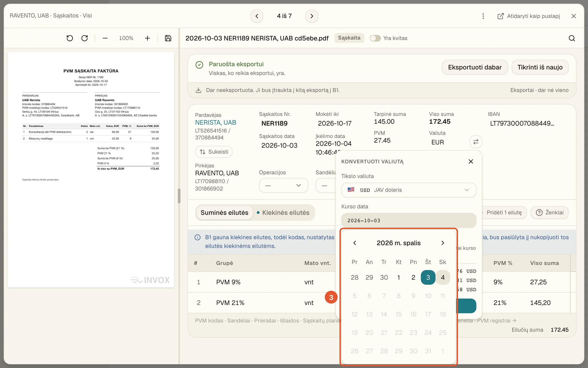
Task: Click the Sąskaitos data 2026-10-03 field
Action: coord(280,146)
